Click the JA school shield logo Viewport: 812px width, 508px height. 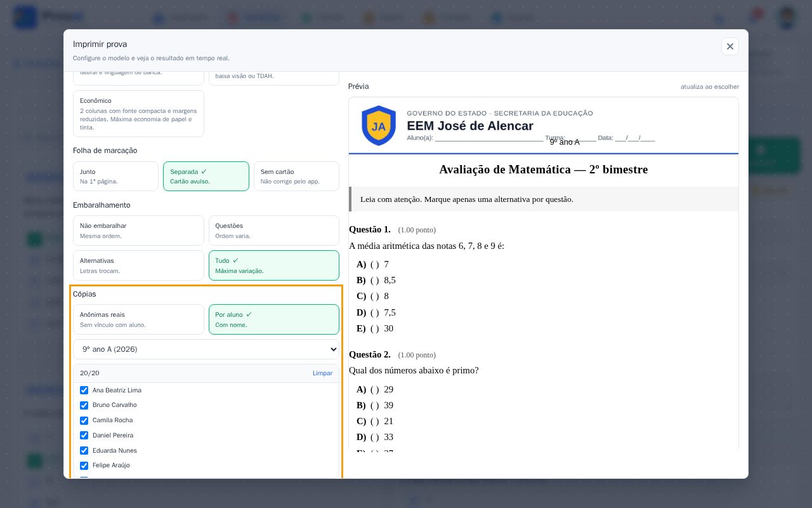[x=379, y=126]
